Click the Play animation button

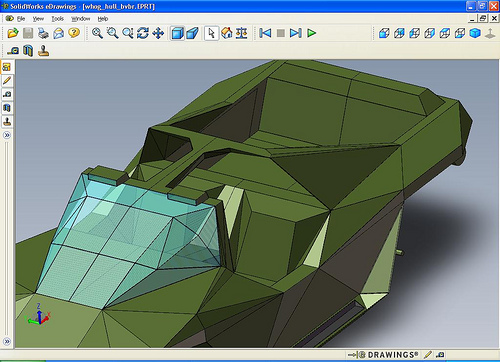point(311,33)
